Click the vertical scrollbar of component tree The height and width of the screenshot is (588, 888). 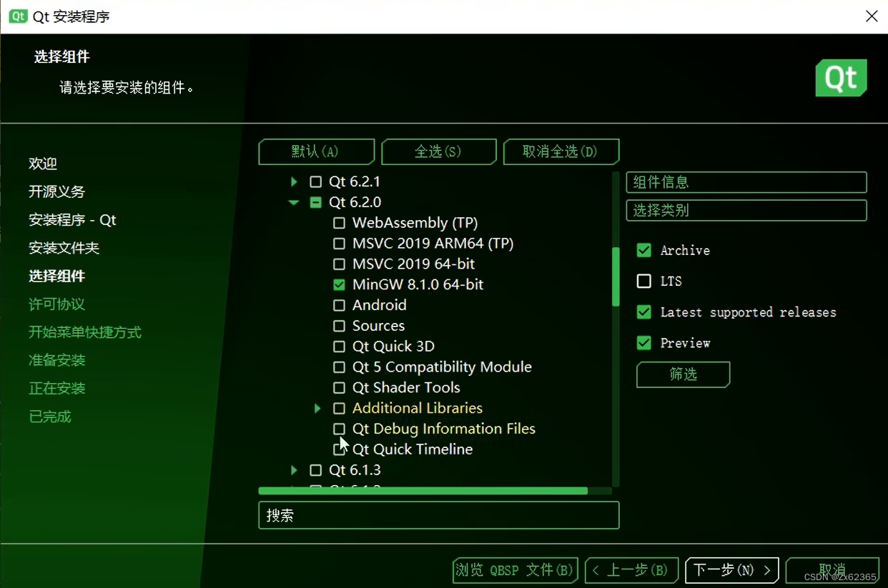pyautogui.click(x=616, y=276)
